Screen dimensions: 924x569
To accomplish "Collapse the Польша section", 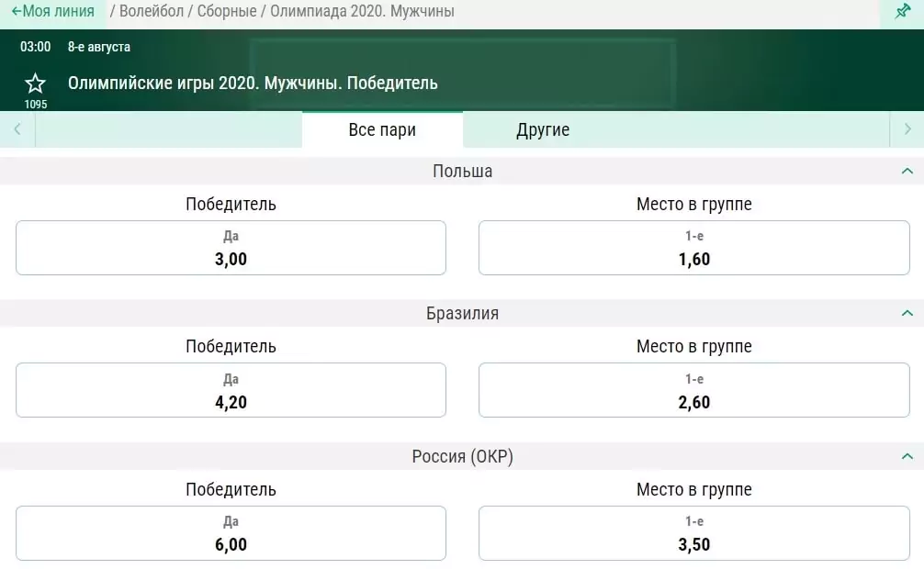I will click(907, 172).
